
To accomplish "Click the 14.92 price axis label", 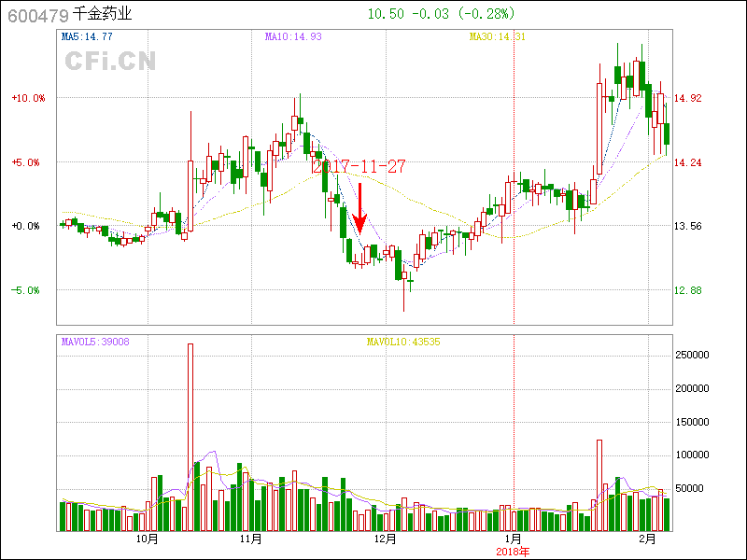I will (x=687, y=98).
